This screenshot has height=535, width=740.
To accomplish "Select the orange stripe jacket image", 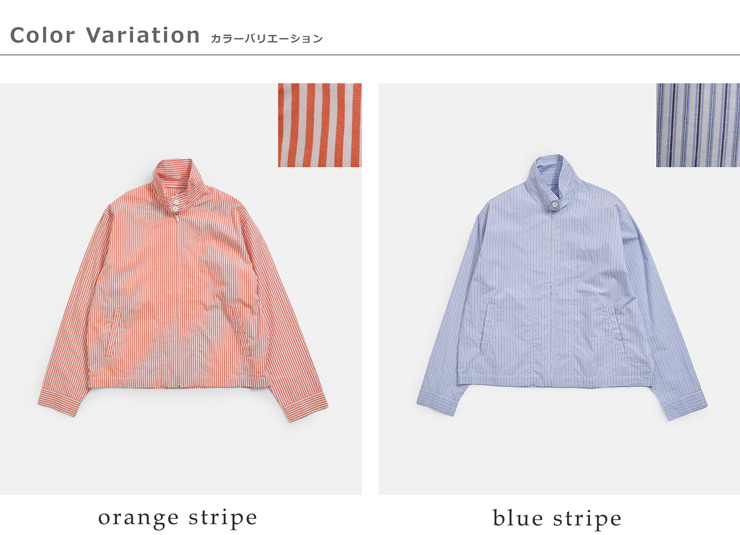I will click(181, 289).
